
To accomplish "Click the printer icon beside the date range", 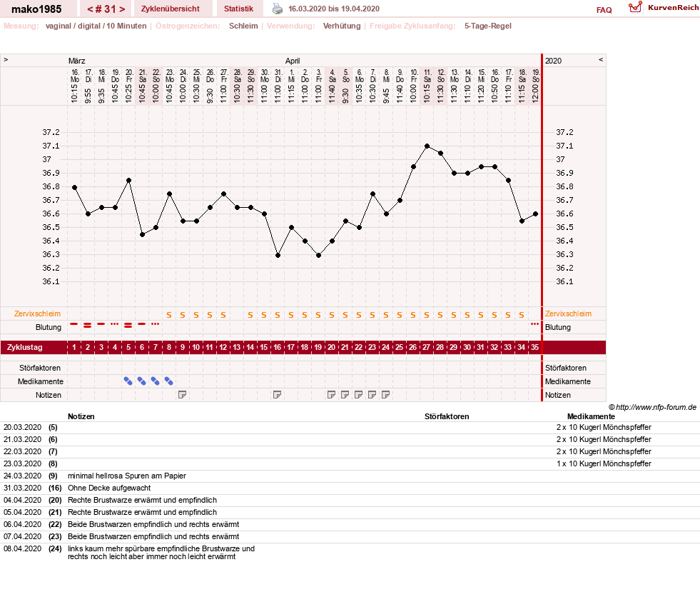I will 278,9.
